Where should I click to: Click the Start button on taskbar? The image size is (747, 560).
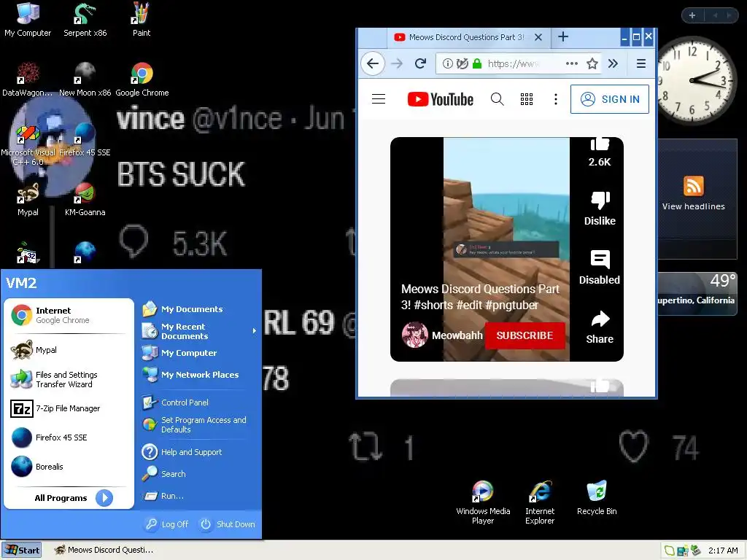21,550
